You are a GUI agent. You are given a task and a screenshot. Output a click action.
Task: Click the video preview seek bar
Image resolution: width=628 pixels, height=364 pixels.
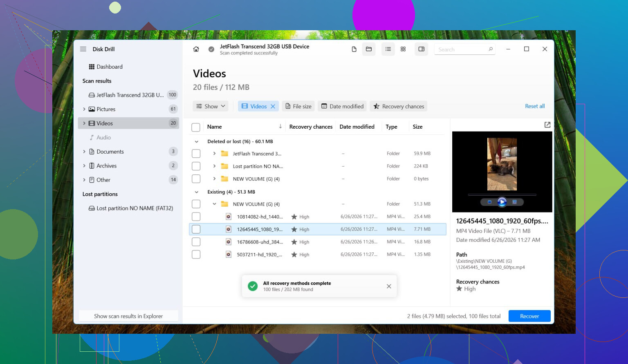(502, 194)
